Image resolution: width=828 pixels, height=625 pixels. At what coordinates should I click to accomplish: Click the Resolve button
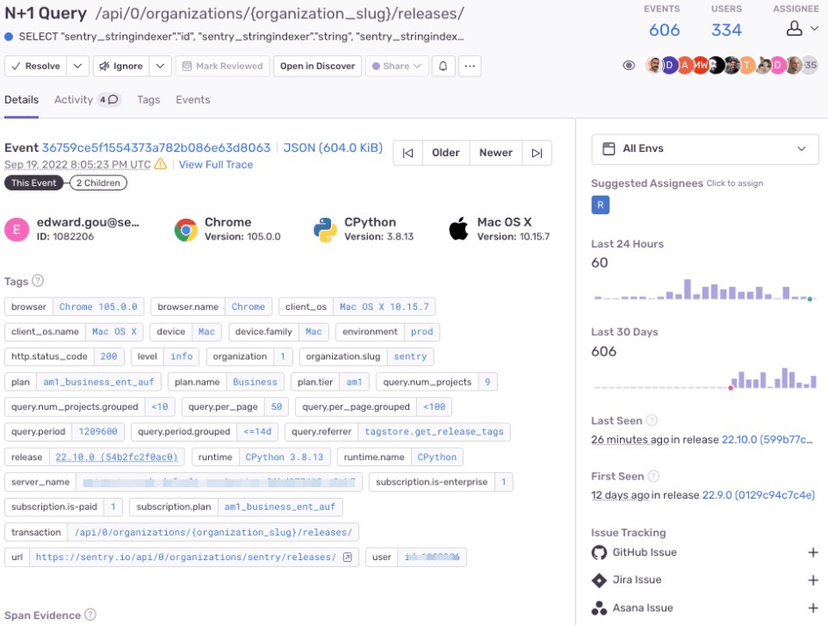35,66
